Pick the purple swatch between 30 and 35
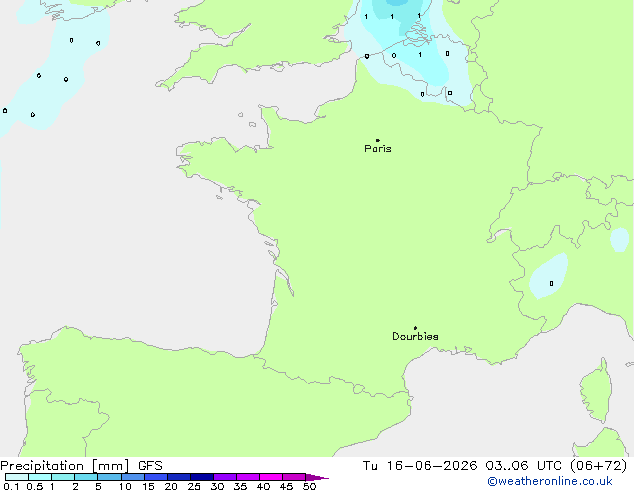 (225, 477)
